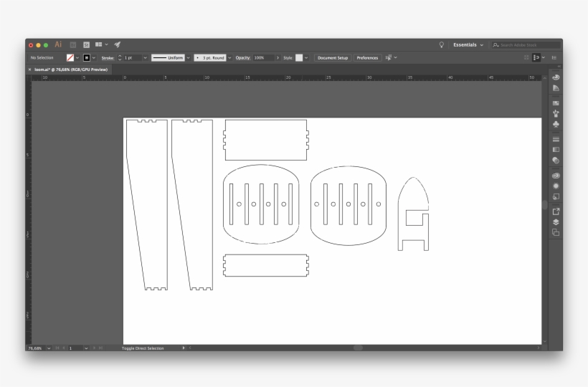Open the Fill color dropdown arrow

pyautogui.click(x=77, y=58)
